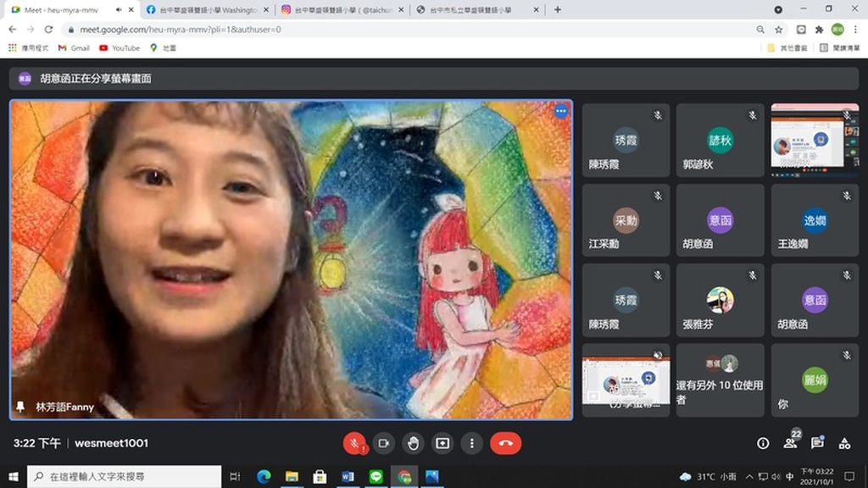Show the participants list with 22 badge
This screenshot has height=488, width=868.
pos(791,442)
